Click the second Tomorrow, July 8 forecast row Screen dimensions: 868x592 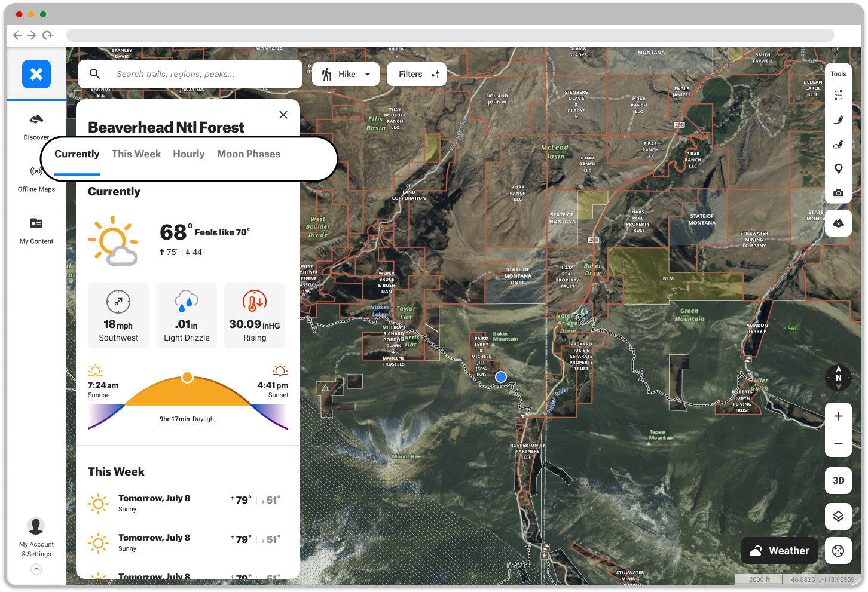pos(188,542)
